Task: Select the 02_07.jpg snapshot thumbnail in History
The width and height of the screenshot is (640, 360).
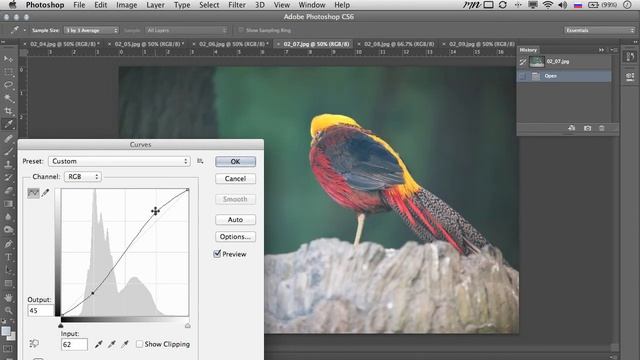Action: coord(537,62)
